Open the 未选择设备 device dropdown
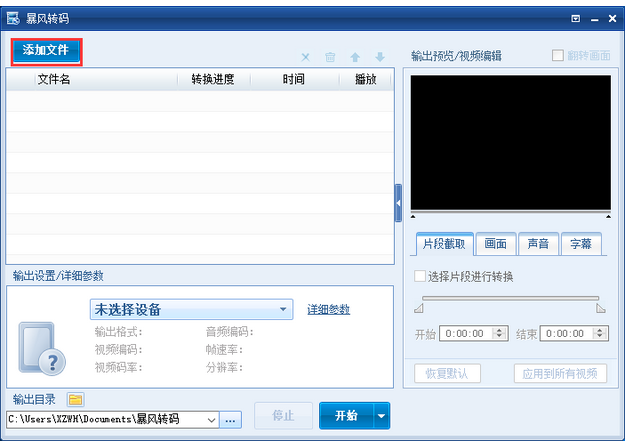The width and height of the screenshot is (625, 441). coord(191,309)
